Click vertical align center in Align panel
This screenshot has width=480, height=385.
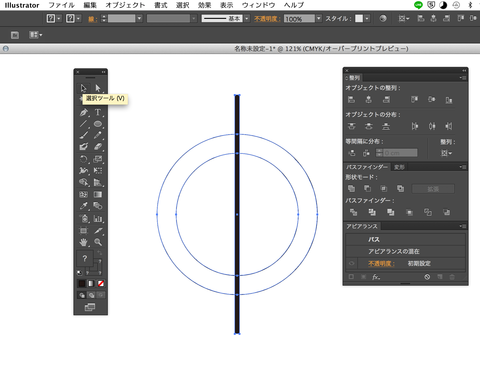click(432, 99)
